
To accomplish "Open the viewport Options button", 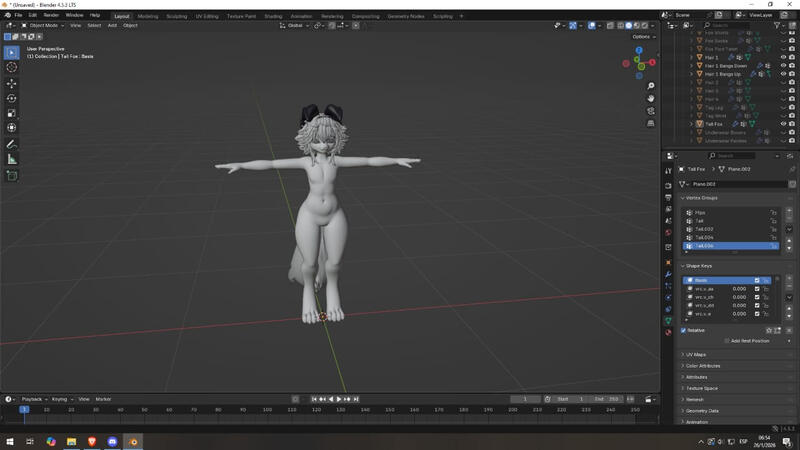I will tap(643, 37).
